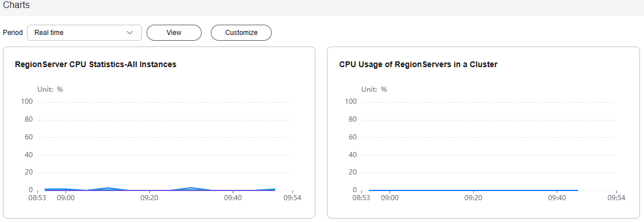
Task: Click the Period label text
Action: (13, 33)
